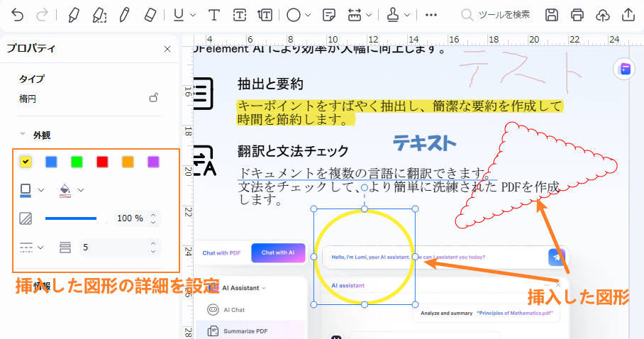The height and width of the screenshot is (339, 644).
Task: Click the ツールを検索 search field
Action: tap(496, 15)
